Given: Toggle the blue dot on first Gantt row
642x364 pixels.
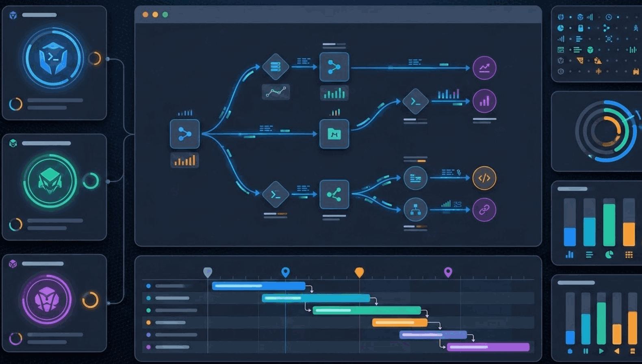Looking at the screenshot, I should [149, 286].
